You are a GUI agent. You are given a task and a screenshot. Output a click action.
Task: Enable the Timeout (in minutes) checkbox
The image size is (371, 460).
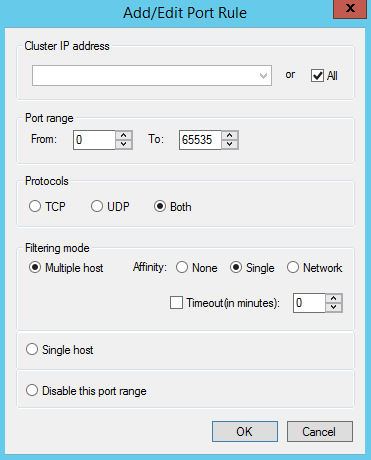click(x=176, y=303)
